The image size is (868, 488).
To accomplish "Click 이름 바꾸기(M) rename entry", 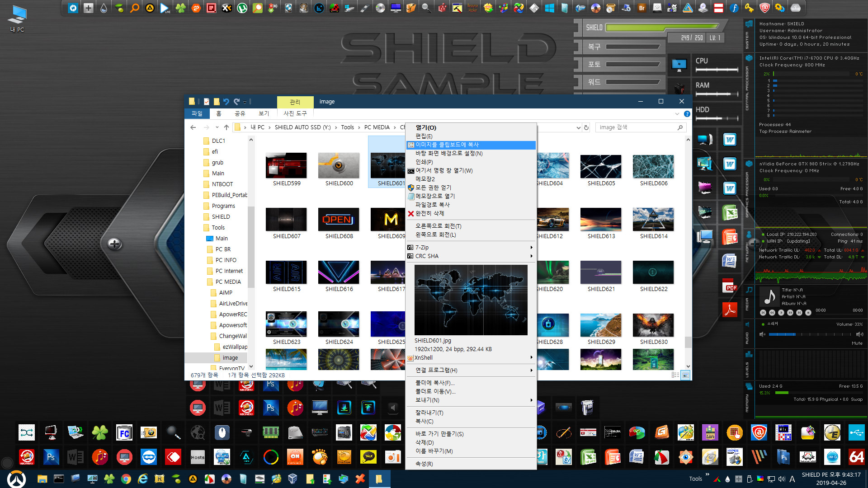I will click(x=471, y=451).
